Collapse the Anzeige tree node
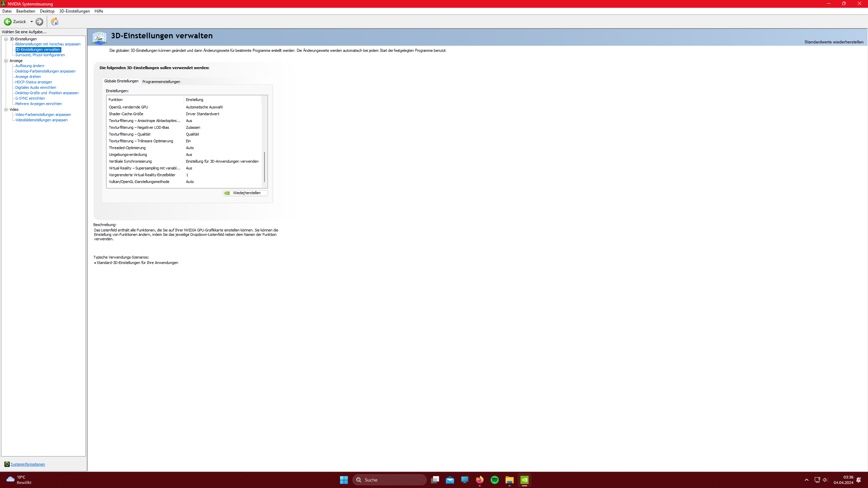Screen dimensions: 868x488 click(x=6, y=61)
